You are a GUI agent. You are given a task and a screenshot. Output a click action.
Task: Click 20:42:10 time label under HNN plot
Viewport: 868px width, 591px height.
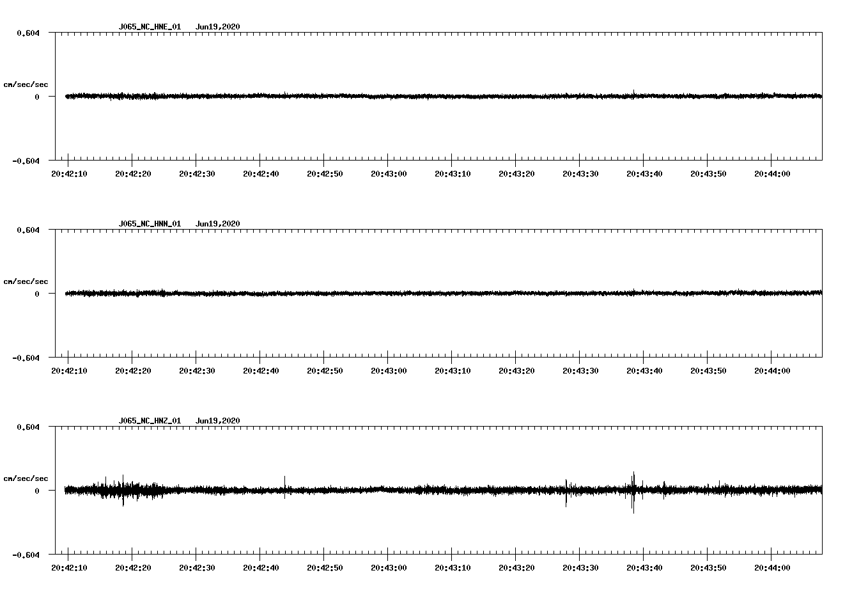69,371
